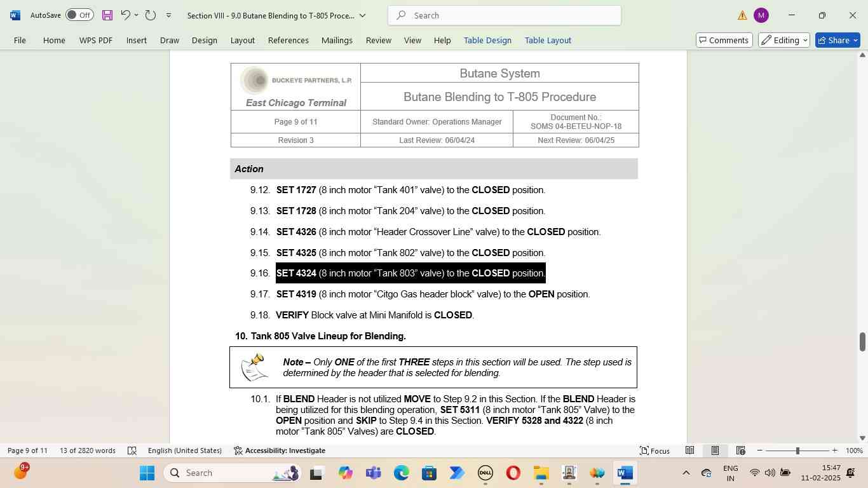Toggle the AutoSave switch
Image resolution: width=868 pixels, height=488 pixels.
coord(79,15)
